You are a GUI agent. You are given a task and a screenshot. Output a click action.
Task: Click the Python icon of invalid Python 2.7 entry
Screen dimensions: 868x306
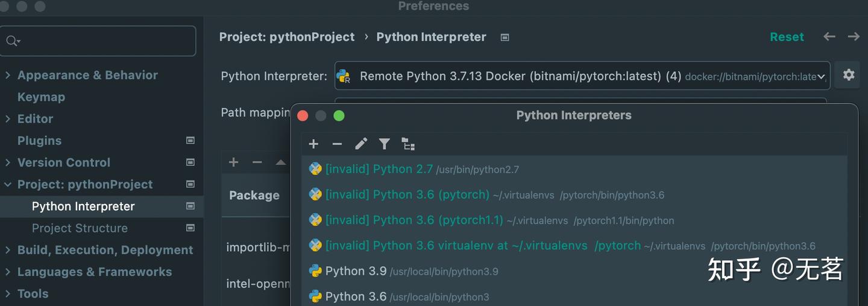pyautogui.click(x=315, y=169)
